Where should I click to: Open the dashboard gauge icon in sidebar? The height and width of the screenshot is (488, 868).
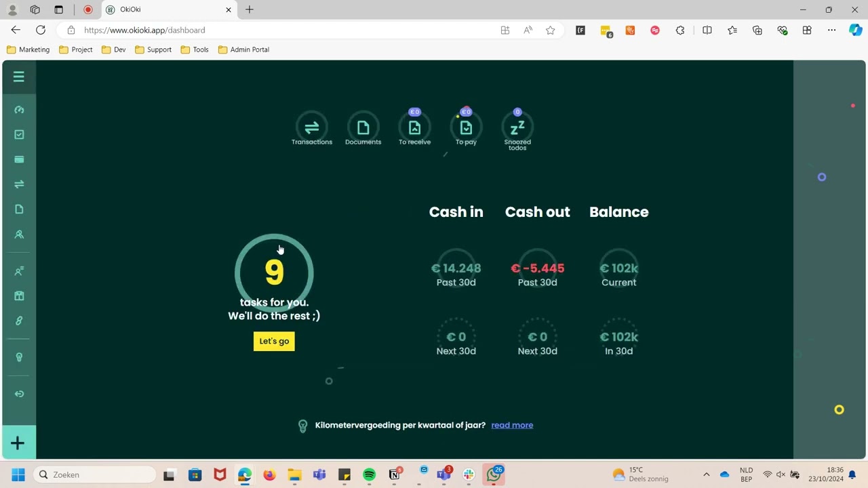[19, 110]
